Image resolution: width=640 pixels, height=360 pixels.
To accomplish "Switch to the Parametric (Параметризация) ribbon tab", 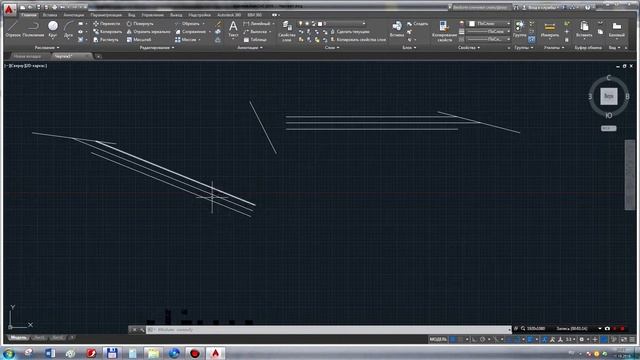I will click(x=106, y=15).
